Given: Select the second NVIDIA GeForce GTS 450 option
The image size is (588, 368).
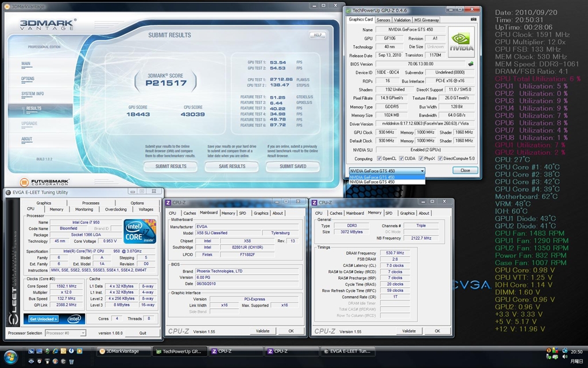Looking at the screenshot, I should 387,182.
